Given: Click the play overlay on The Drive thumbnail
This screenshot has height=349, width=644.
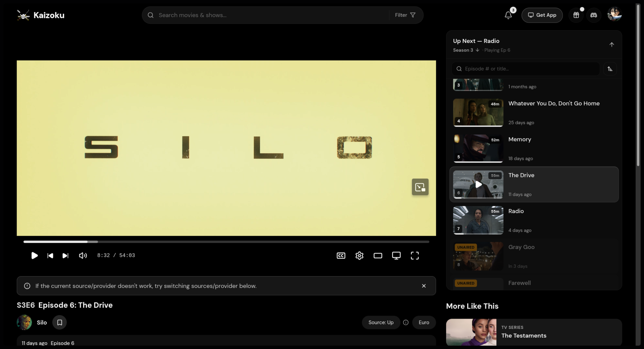Looking at the screenshot, I should pyautogui.click(x=478, y=184).
